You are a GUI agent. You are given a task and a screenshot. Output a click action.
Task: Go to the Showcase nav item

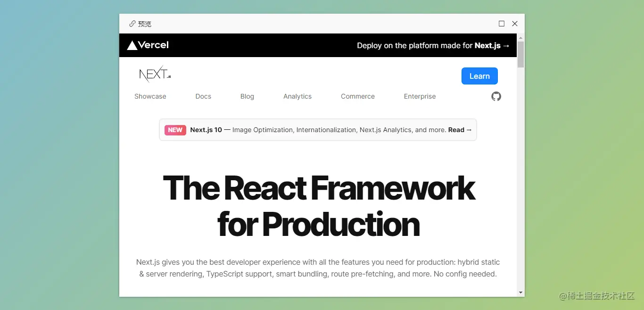tap(150, 96)
